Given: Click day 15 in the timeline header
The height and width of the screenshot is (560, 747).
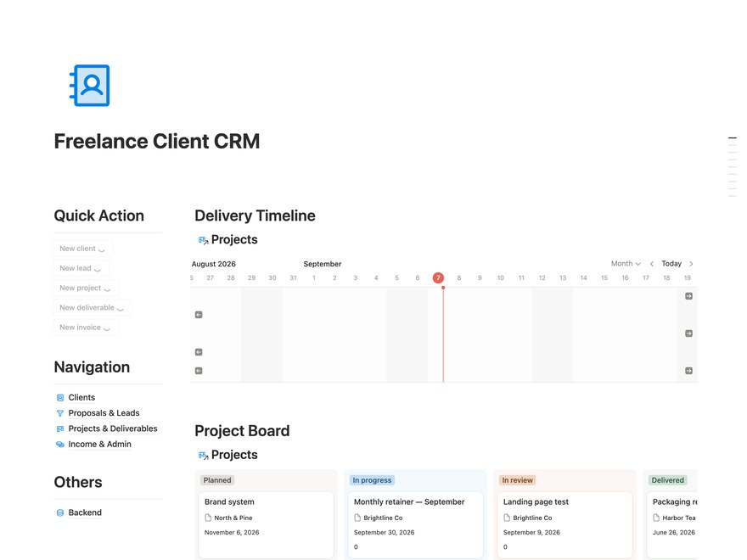Looking at the screenshot, I should pyautogui.click(x=604, y=277).
